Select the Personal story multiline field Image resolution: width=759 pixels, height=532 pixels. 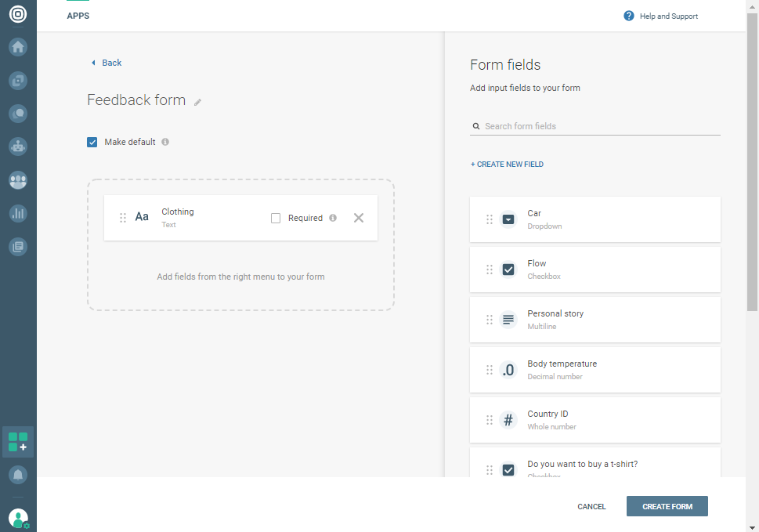(x=595, y=320)
